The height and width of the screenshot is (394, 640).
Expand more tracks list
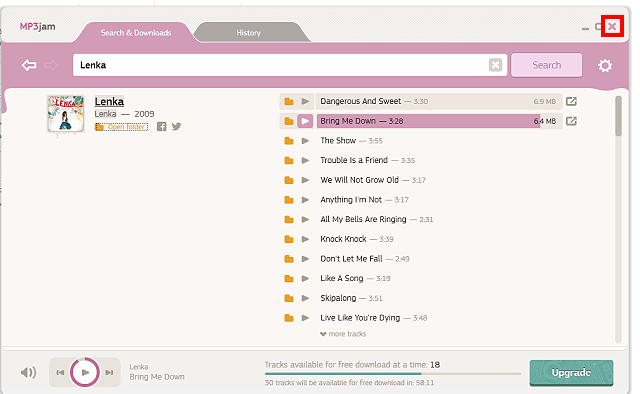[343, 334]
